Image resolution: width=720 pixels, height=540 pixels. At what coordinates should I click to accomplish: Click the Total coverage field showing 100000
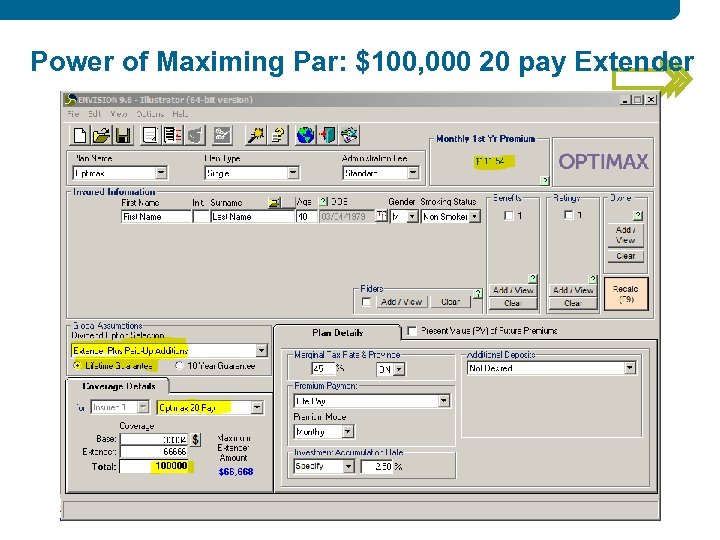[x=154, y=467]
